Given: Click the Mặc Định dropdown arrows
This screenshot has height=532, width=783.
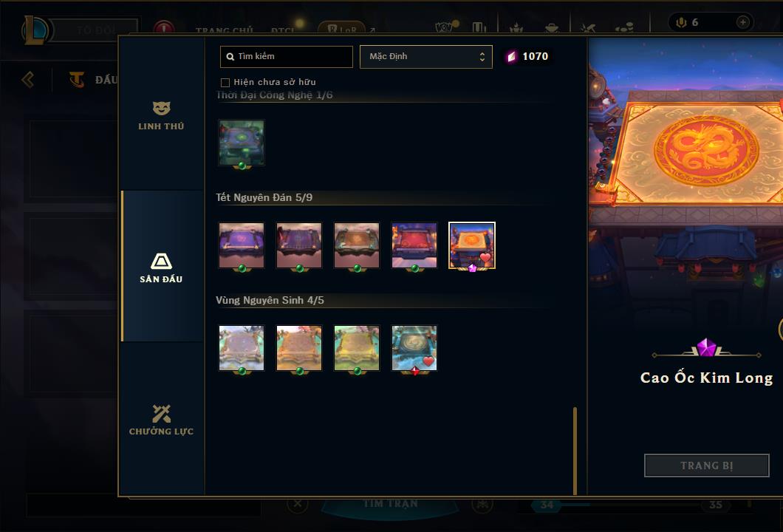Looking at the screenshot, I should (x=482, y=56).
